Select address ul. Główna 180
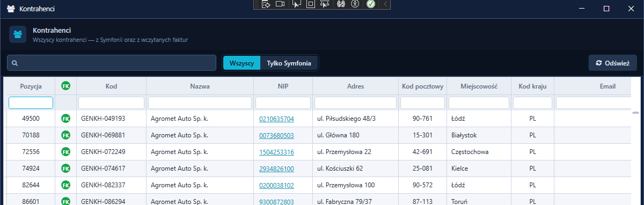This screenshot has height=205, width=644. click(x=355, y=135)
